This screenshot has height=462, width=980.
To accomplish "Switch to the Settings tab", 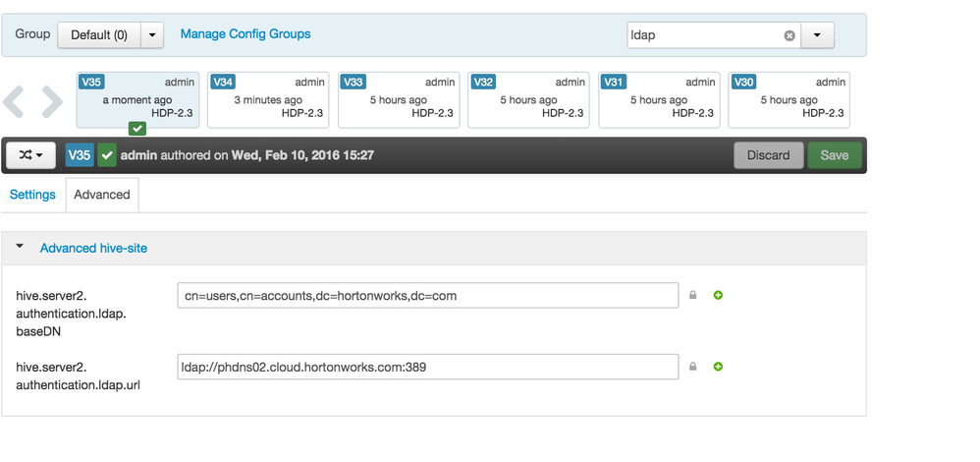I will [x=32, y=195].
